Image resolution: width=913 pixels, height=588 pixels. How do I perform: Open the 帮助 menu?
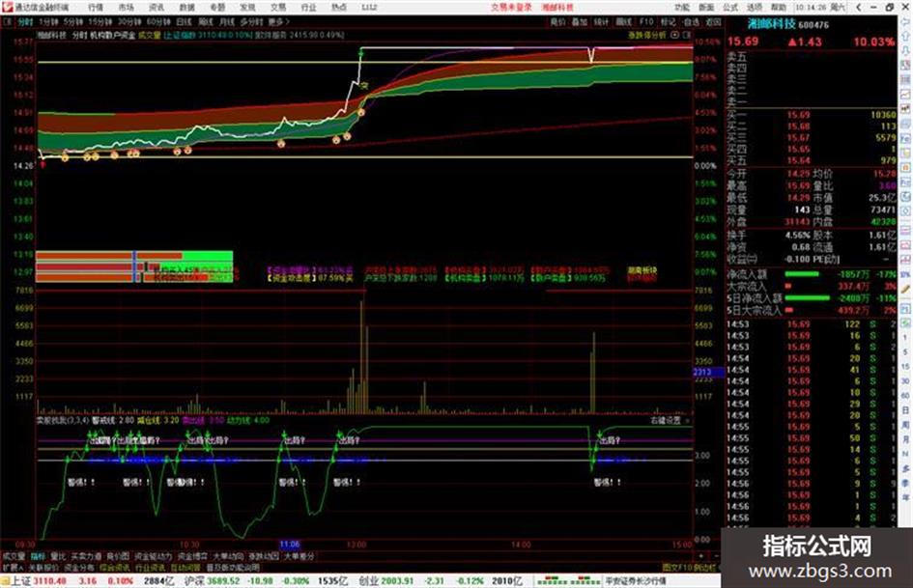(x=779, y=7)
